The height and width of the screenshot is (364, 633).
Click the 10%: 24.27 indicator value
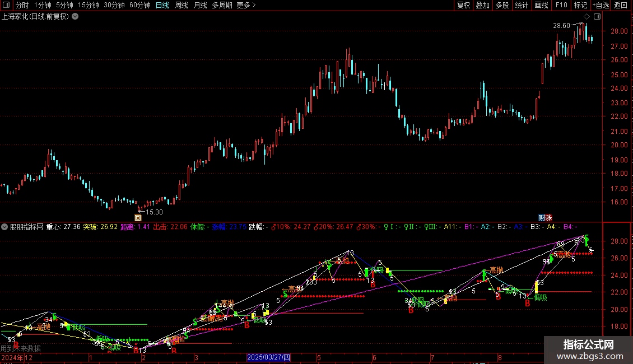tap(291, 227)
